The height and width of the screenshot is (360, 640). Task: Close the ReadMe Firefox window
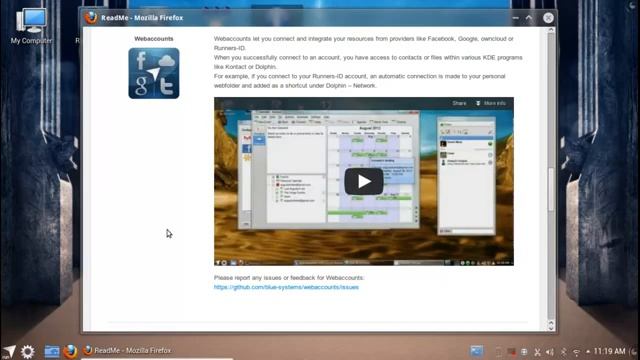[x=548, y=18]
